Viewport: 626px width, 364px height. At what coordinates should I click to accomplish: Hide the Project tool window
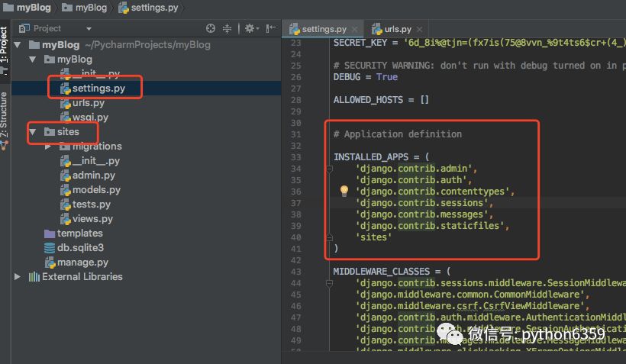click(x=271, y=28)
